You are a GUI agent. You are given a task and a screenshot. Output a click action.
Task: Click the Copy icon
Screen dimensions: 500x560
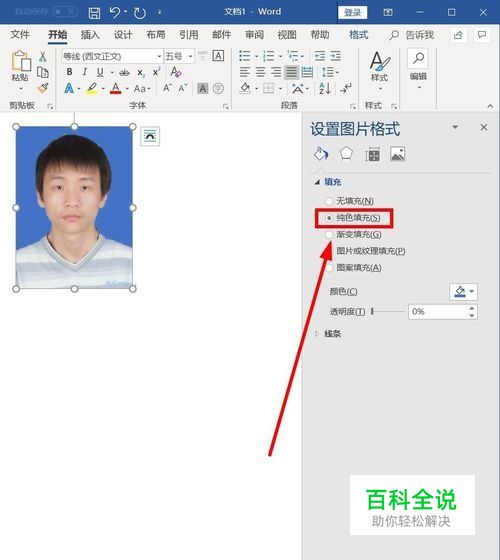[43, 72]
